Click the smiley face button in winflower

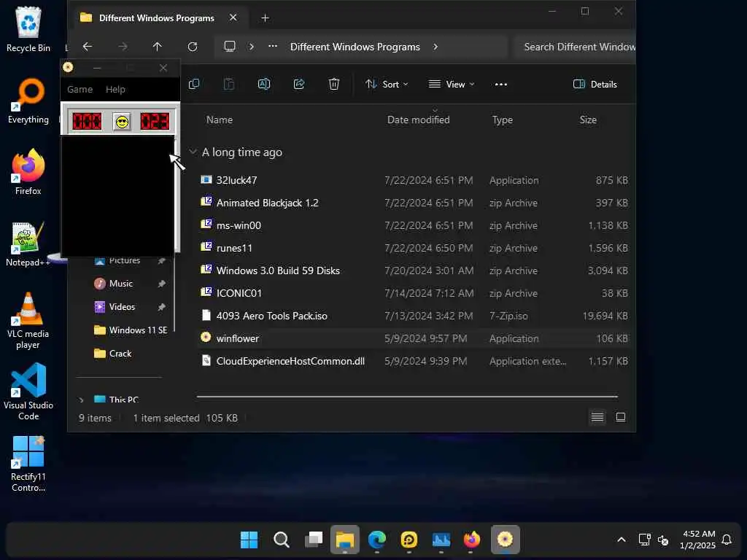(122, 122)
